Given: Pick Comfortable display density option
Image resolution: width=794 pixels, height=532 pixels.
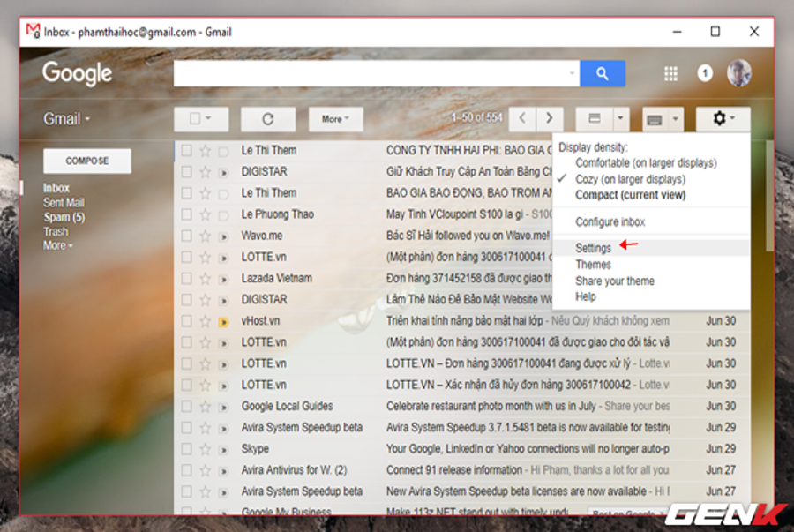Looking at the screenshot, I should coord(646,163).
